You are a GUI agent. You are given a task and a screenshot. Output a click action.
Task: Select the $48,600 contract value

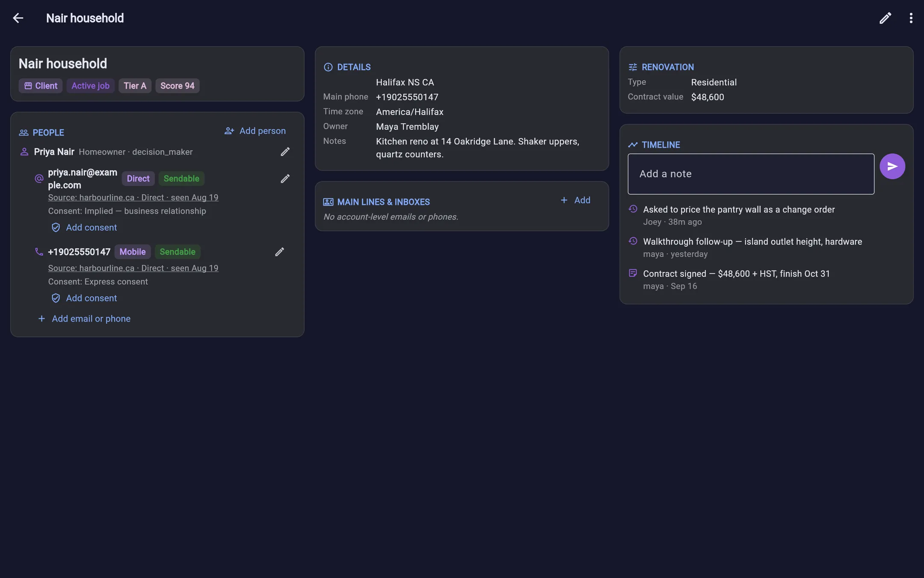pyautogui.click(x=708, y=97)
